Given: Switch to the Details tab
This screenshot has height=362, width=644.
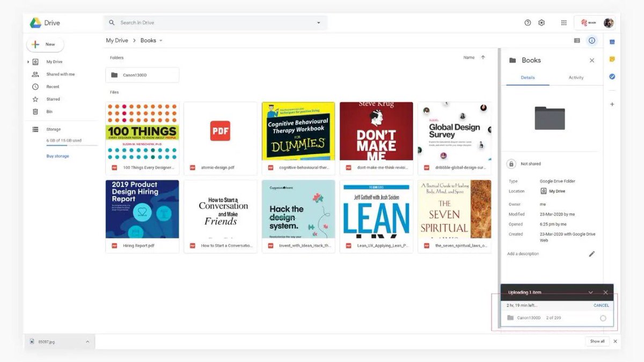Looking at the screenshot, I should pyautogui.click(x=528, y=78).
